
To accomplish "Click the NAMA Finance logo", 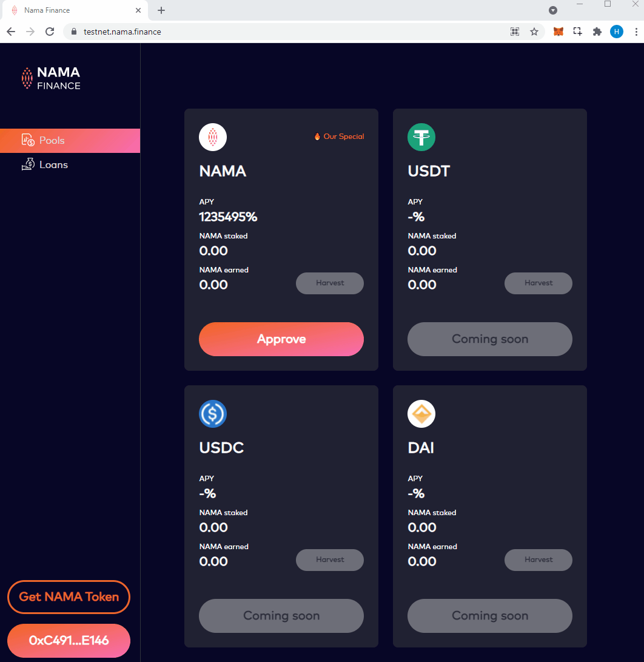I will pyautogui.click(x=51, y=78).
